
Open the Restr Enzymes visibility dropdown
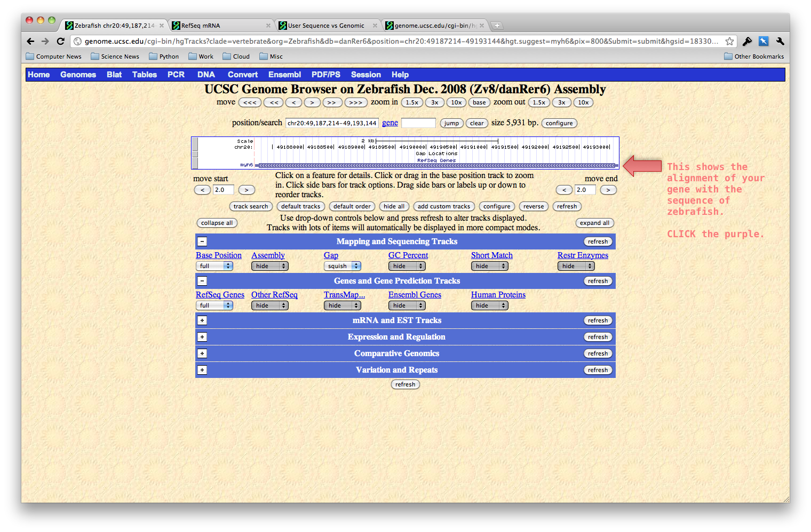click(x=576, y=266)
